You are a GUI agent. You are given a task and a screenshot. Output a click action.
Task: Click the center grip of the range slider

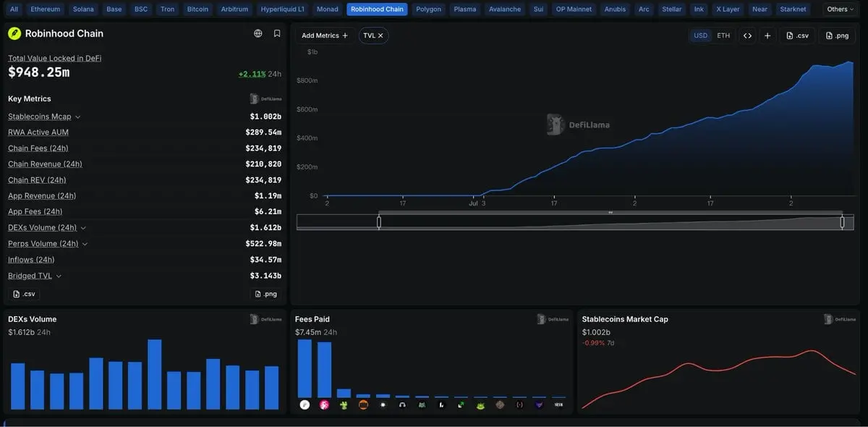pyautogui.click(x=610, y=213)
